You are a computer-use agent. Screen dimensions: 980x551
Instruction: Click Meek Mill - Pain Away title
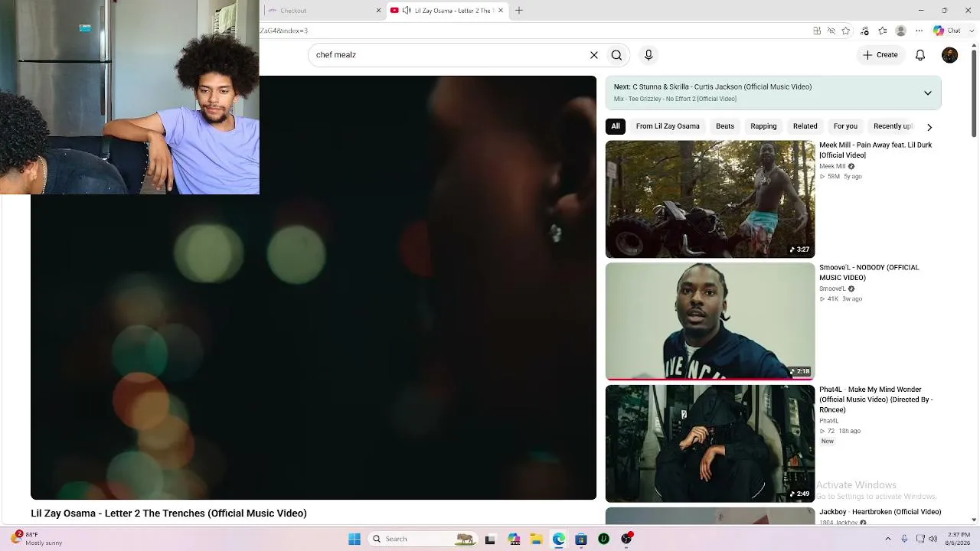(876, 150)
